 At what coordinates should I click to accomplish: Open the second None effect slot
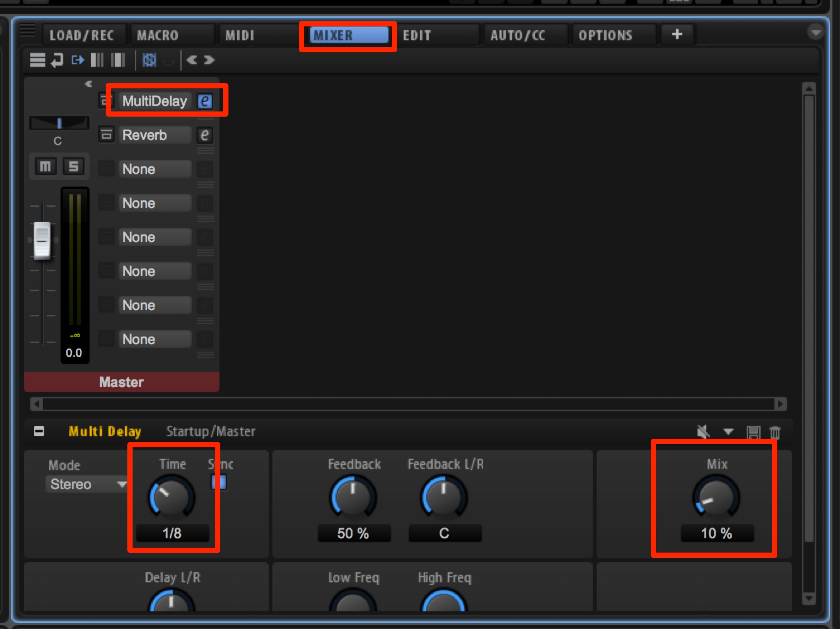(x=155, y=203)
